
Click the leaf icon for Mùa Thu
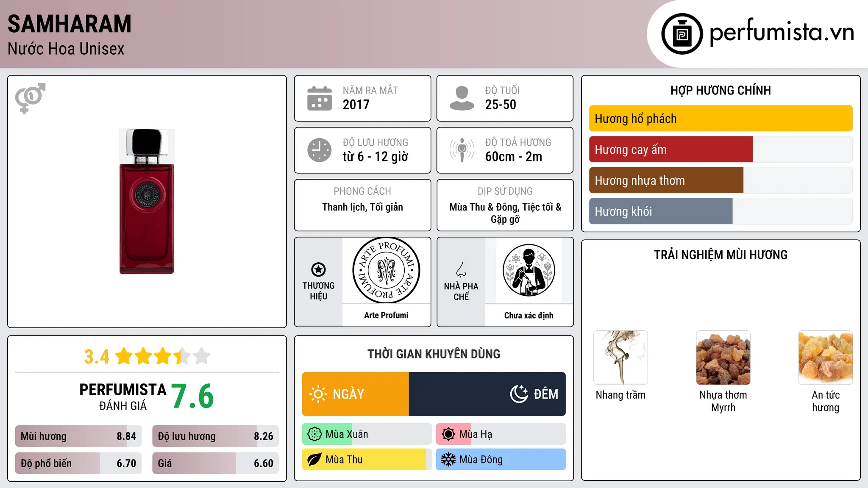314,460
